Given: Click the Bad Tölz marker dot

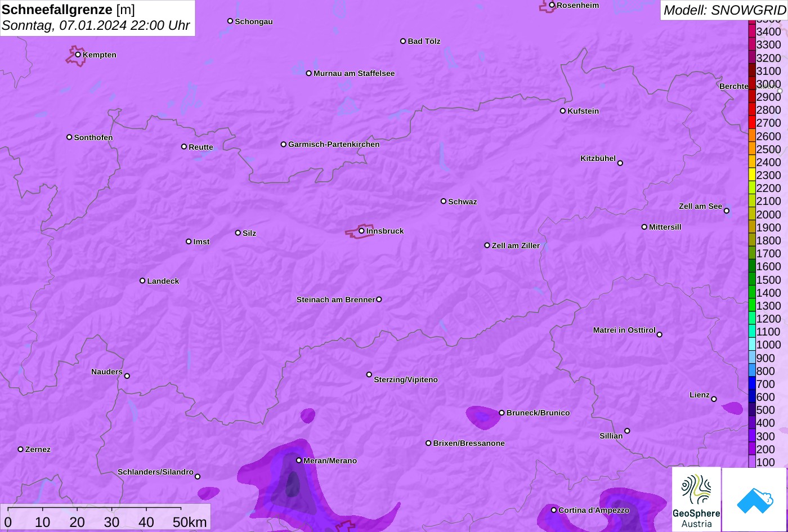Looking at the screenshot, I should coord(403,41).
